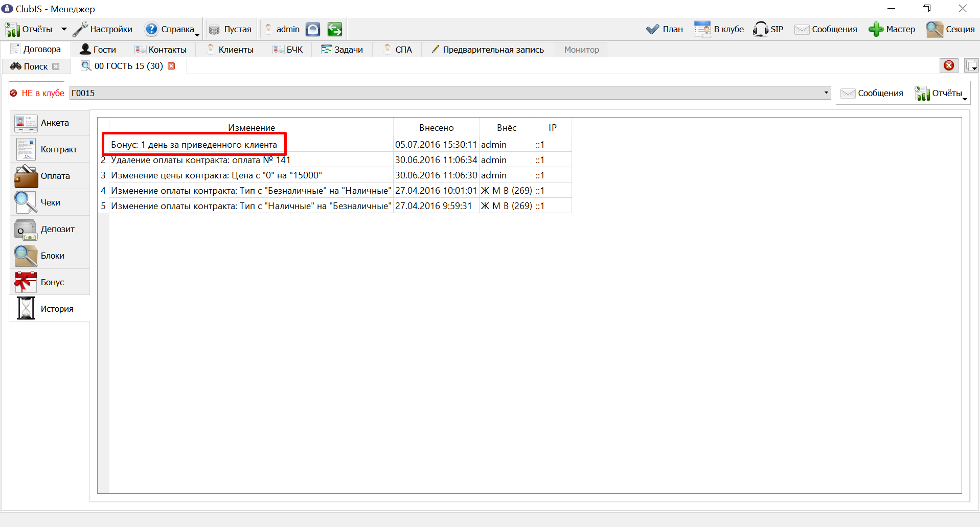Select the Поиск sub-tab
The height and width of the screenshot is (527, 980).
click(30, 66)
